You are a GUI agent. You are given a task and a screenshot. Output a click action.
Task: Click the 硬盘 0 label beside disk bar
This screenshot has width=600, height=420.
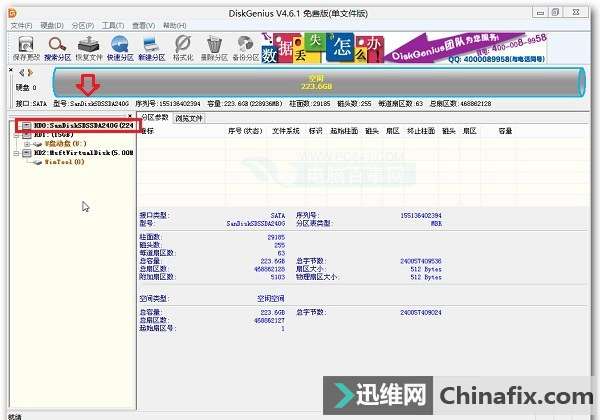pos(26,88)
